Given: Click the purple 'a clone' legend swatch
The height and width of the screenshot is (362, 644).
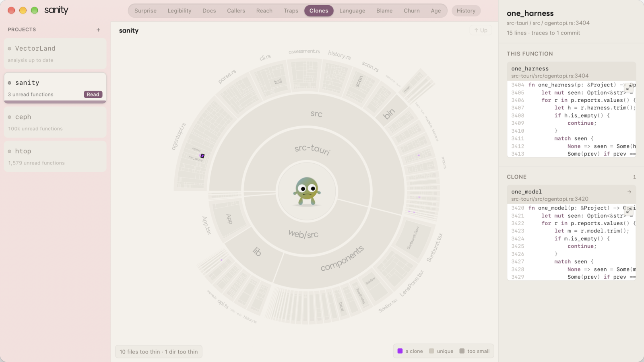Looking at the screenshot, I should [400, 351].
